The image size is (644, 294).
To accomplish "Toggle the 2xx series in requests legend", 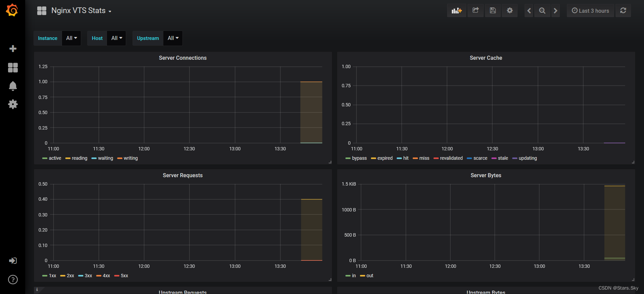I will click(x=70, y=276).
